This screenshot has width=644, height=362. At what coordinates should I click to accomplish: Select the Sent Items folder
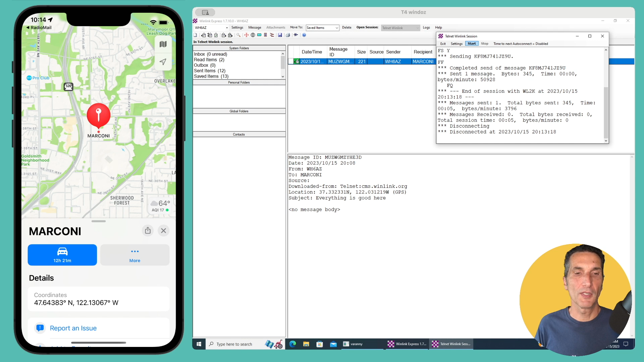(210, 71)
